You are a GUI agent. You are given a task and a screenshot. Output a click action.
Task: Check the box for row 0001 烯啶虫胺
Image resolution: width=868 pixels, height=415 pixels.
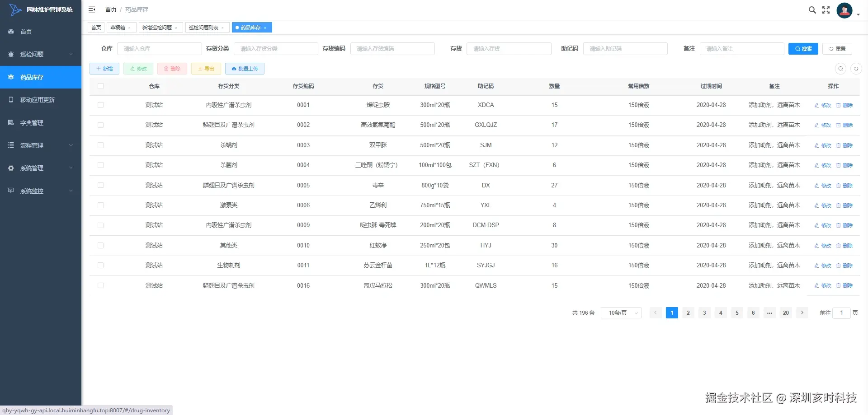pyautogui.click(x=100, y=105)
